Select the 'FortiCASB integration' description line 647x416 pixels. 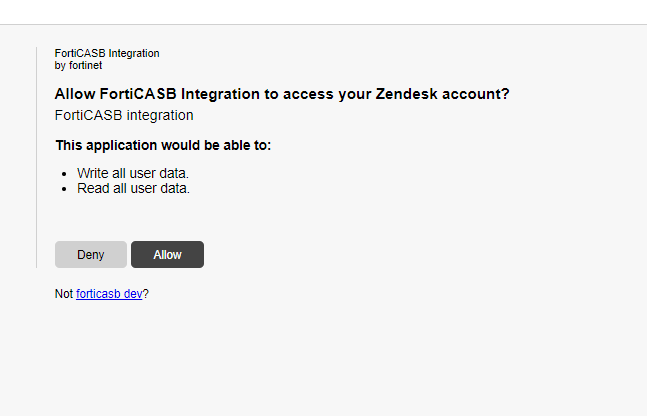[124, 115]
